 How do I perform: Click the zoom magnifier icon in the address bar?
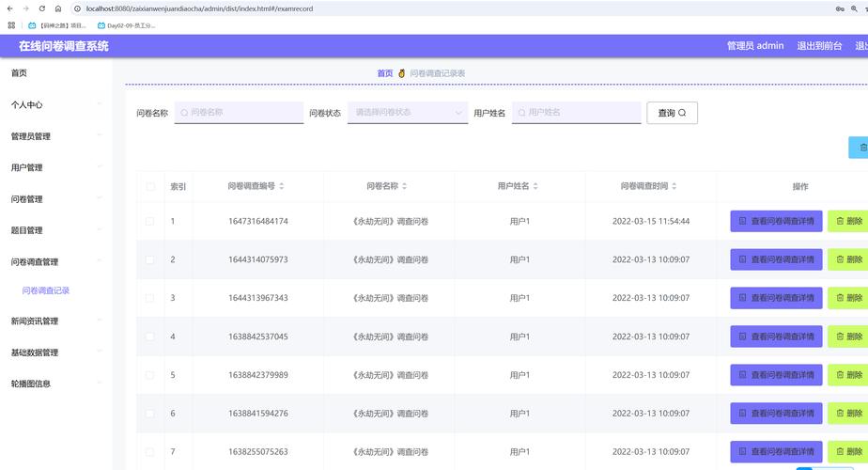(x=854, y=8)
